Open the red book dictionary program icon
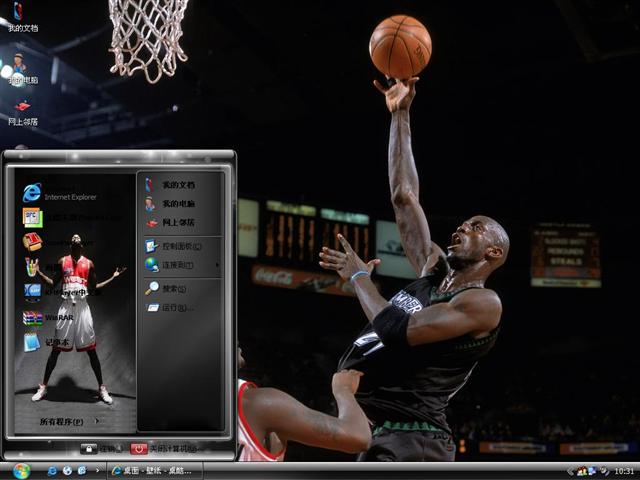The image size is (640, 480). [x=33, y=242]
